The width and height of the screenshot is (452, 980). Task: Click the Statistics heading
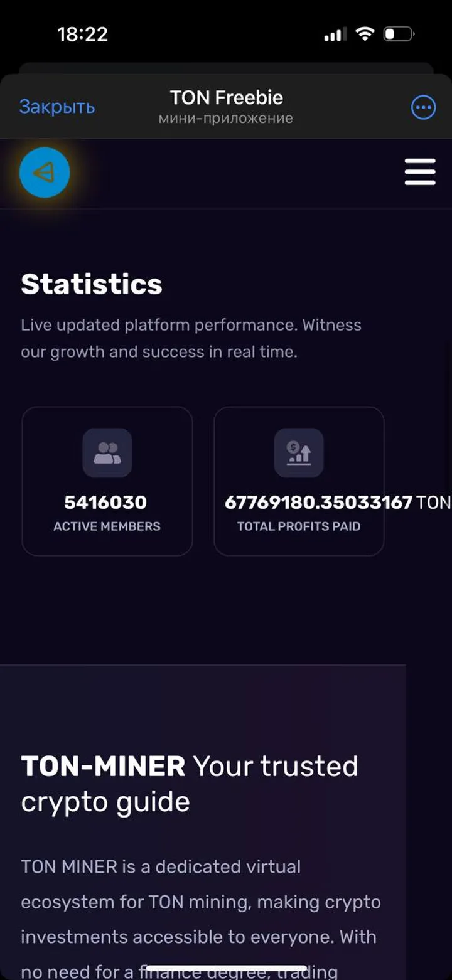pyautogui.click(x=92, y=284)
